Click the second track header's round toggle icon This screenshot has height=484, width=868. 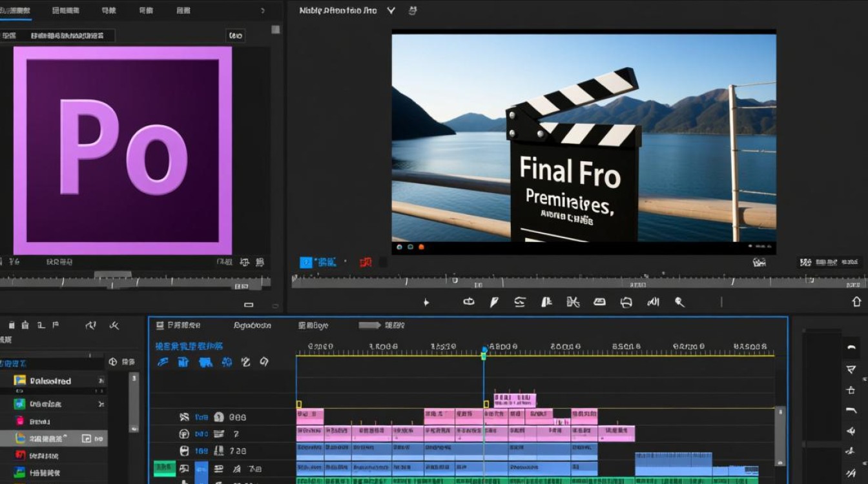click(184, 434)
